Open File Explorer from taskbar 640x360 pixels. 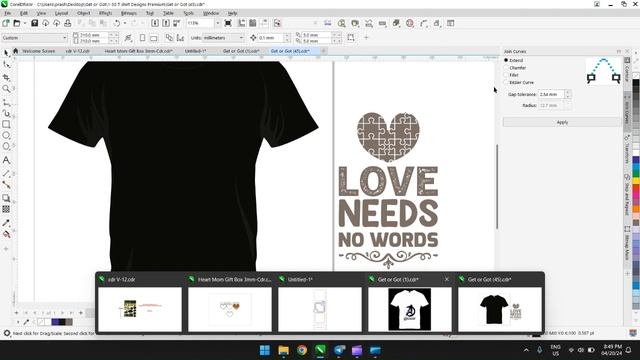click(283, 350)
